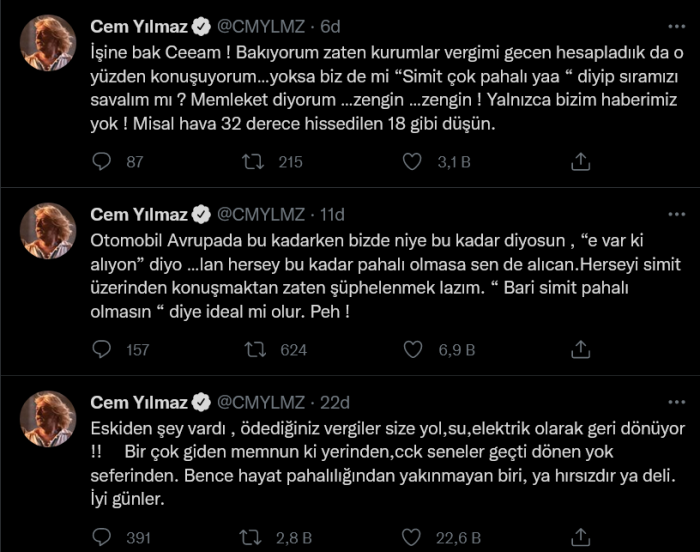This screenshot has height=552, width=700.
Task: Reply to the tweet posted 6d ago
Action: pyautogui.click(x=101, y=161)
